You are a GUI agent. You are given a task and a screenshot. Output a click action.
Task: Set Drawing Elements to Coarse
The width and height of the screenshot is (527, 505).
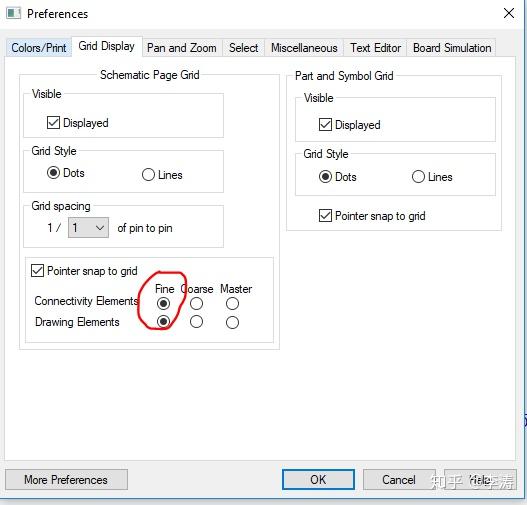pos(196,322)
